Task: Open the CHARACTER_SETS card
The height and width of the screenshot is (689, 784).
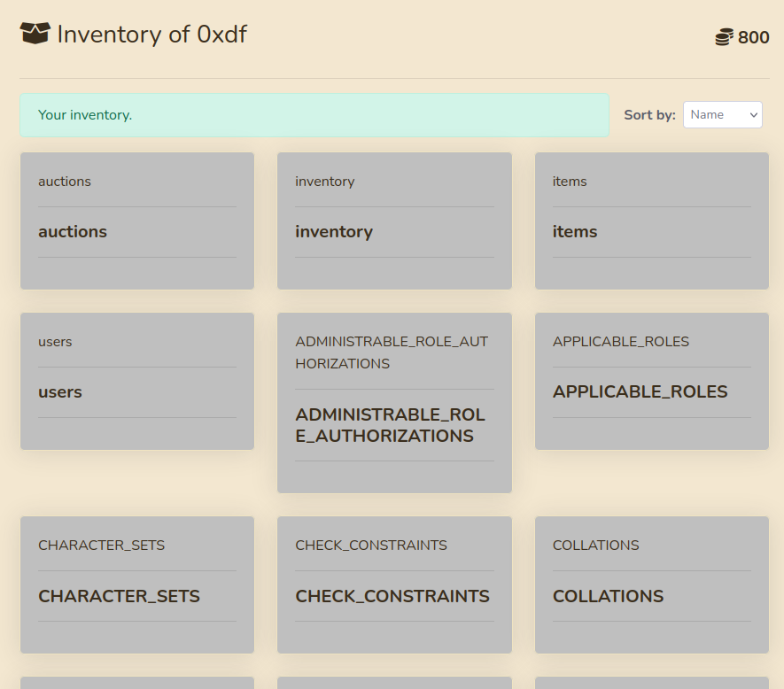Action: click(x=137, y=584)
